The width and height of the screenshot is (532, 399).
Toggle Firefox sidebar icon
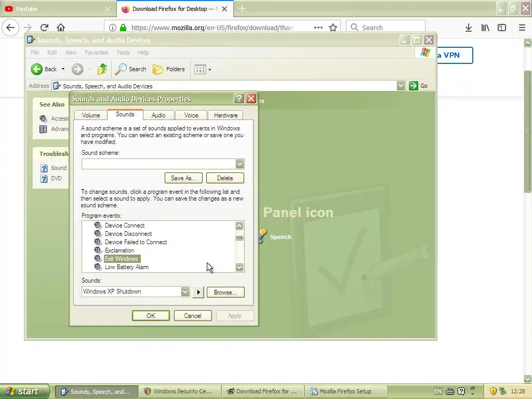(x=502, y=28)
